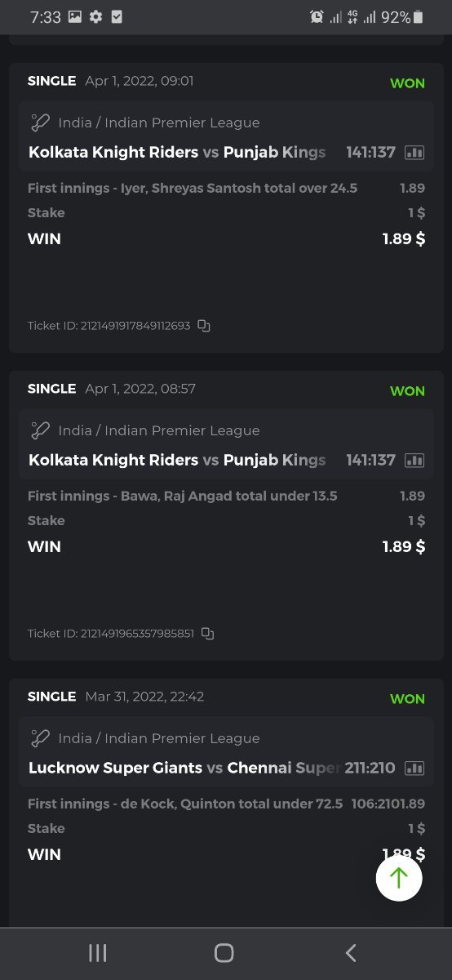
Task: Open Kolkata vs Punjab match from 09:01 bet
Action: pyautogui.click(x=177, y=153)
